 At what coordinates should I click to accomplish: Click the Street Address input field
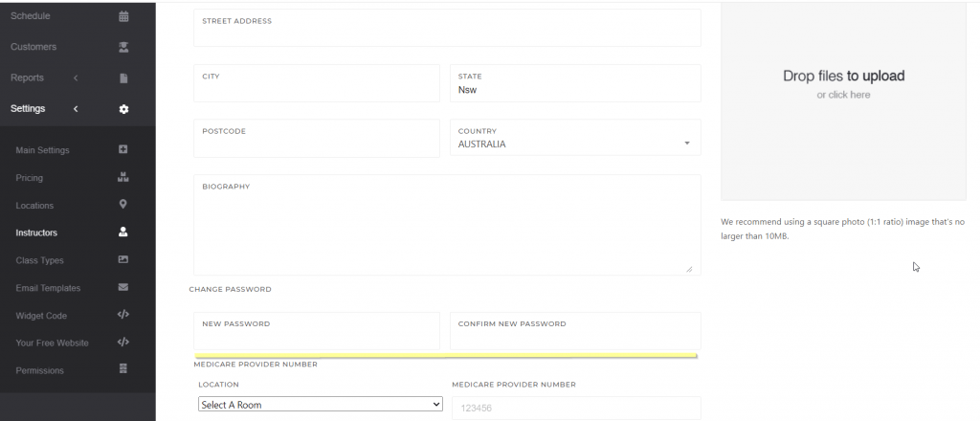click(x=446, y=33)
